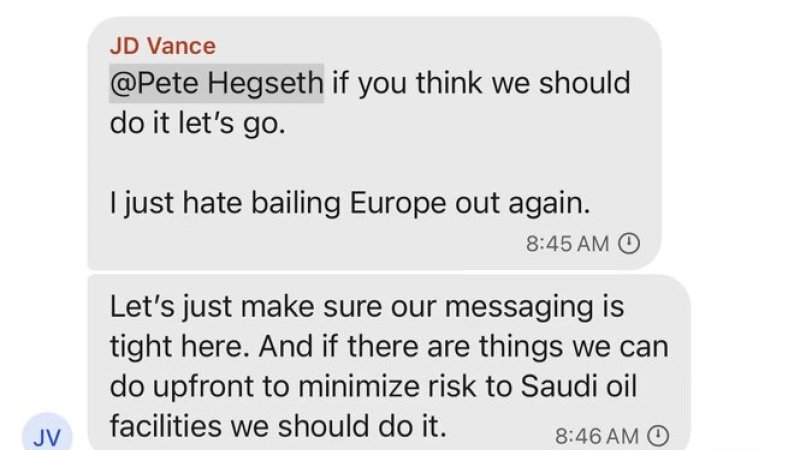Open the JD Vance sender name

click(162, 46)
